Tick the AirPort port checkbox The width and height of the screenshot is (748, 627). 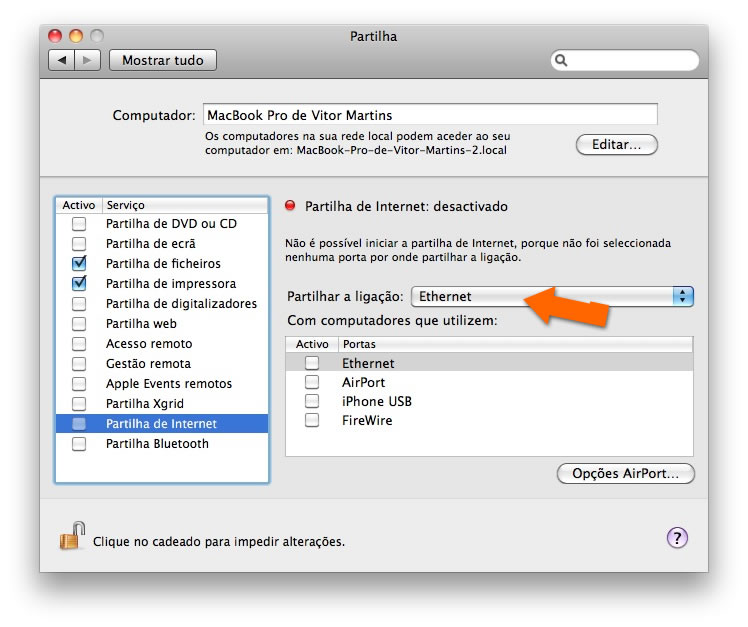[312, 382]
